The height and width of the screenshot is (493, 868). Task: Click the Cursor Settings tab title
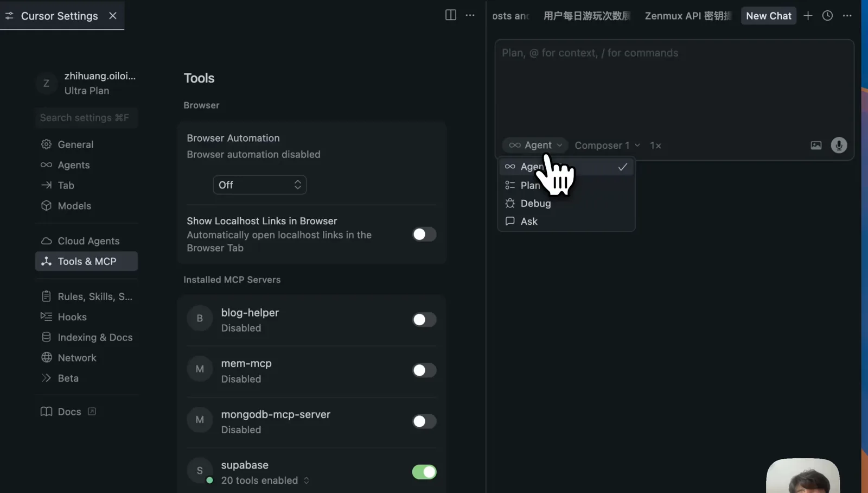coord(60,16)
